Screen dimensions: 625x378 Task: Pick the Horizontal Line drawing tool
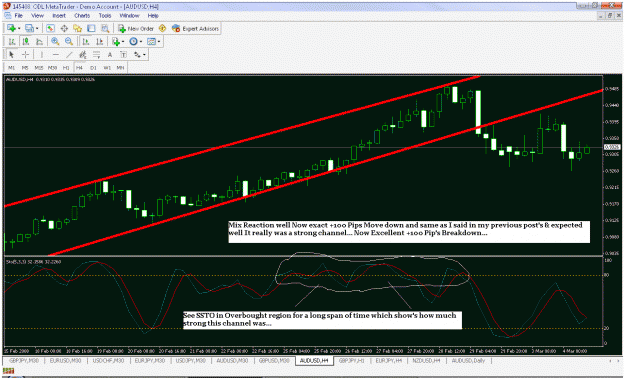tap(55, 55)
